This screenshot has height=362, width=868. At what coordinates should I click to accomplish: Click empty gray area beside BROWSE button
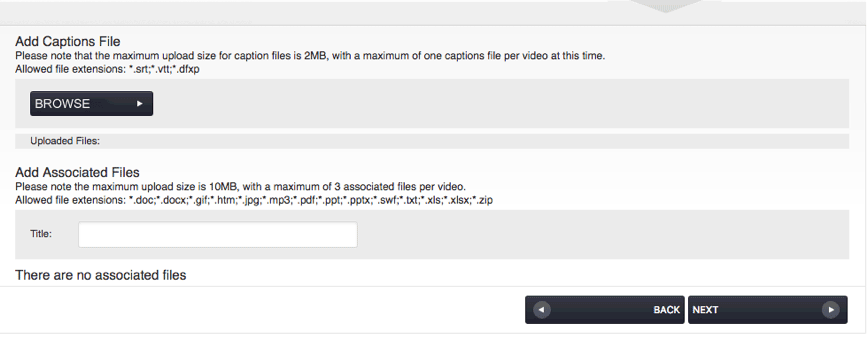(498, 104)
